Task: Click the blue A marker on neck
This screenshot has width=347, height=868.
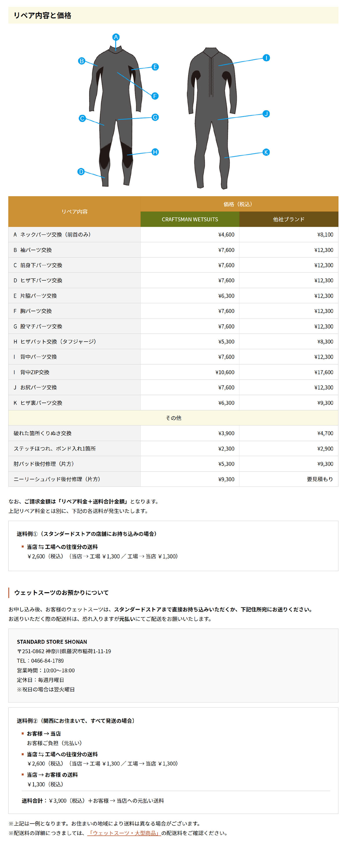Action: (x=116, y=37)
